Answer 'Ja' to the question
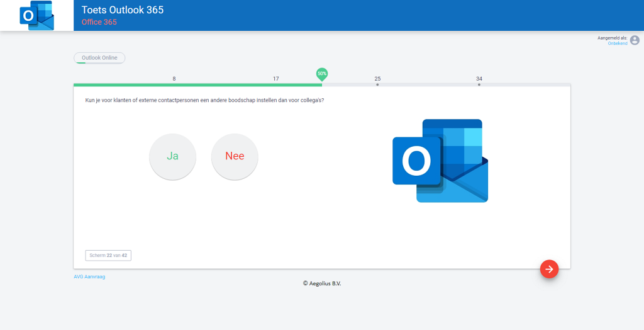 172,157
